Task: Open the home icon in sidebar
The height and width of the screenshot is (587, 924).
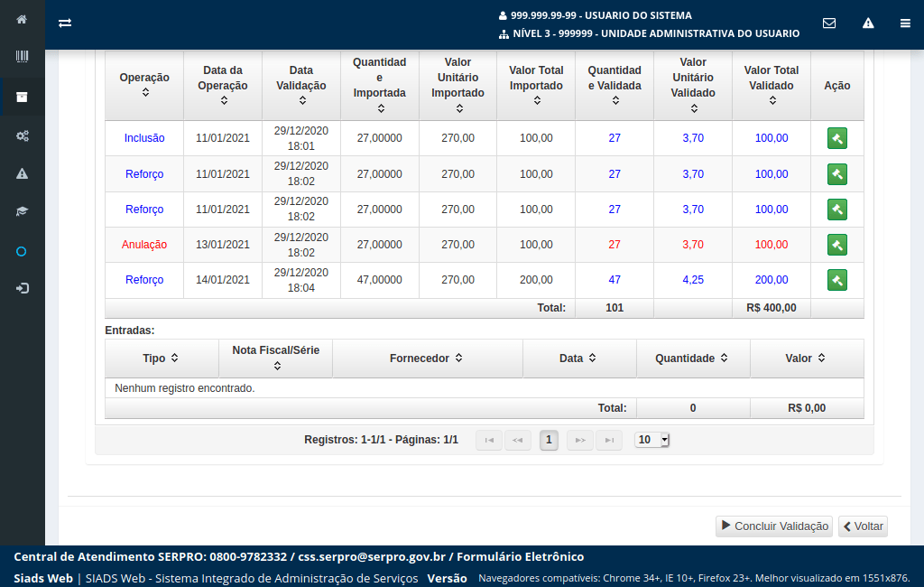Action: [22, 20]
